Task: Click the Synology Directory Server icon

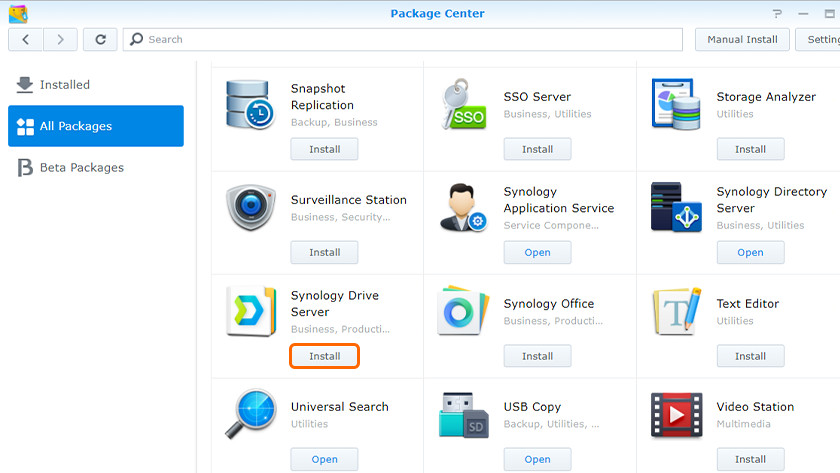Action: tap(676, 208)
